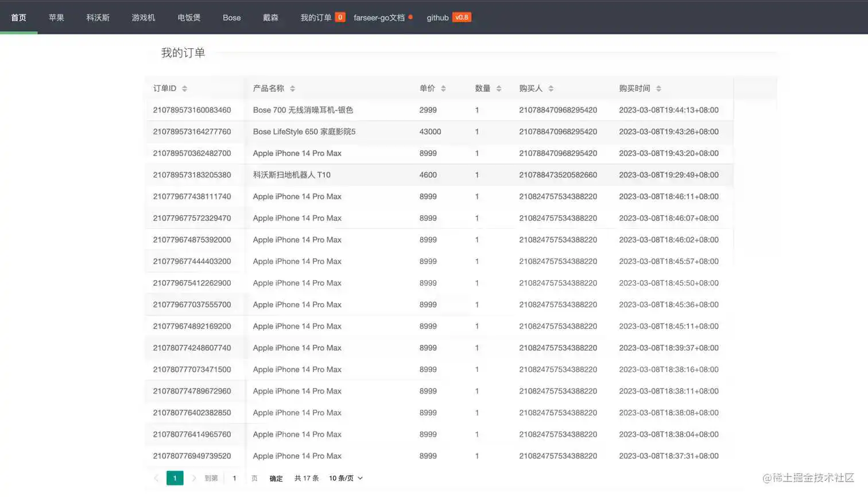Screen dimensions: 868x497
Task: Go to next page arrow
Action: [x=193, y=478]
